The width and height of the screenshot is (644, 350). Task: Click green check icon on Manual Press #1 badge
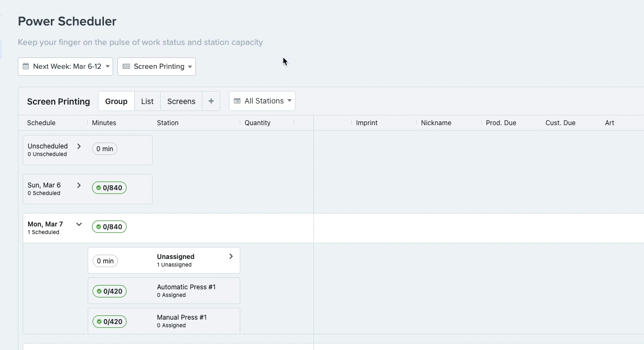coord(99,322)
